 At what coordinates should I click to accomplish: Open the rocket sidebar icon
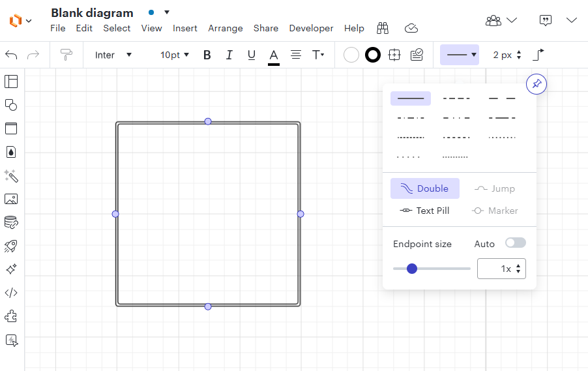[x=11, y=246]
